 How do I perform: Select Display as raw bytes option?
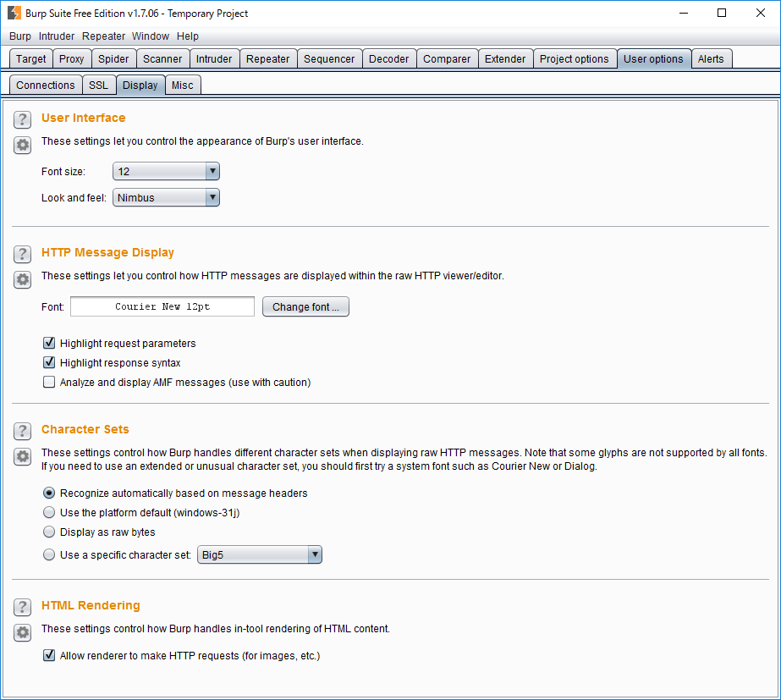tap(49, 532)
